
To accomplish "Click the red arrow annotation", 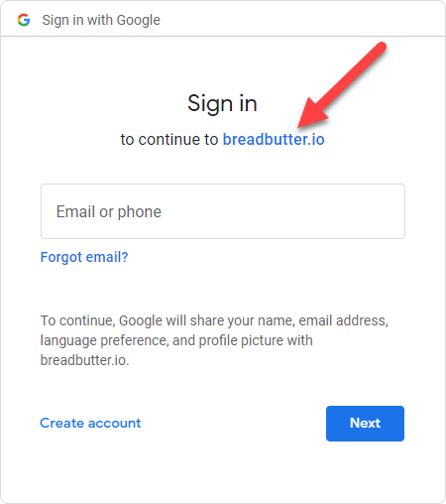I will (x=342, y=84).
